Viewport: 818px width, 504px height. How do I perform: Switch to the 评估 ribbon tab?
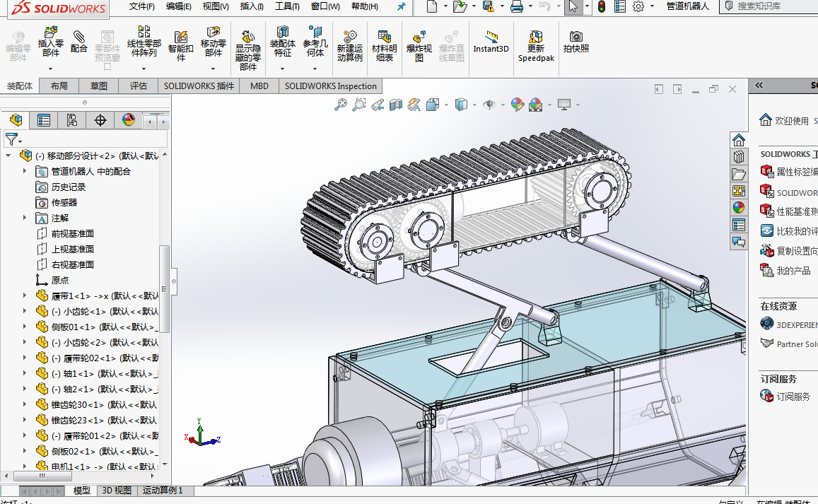tap(139, 86)
